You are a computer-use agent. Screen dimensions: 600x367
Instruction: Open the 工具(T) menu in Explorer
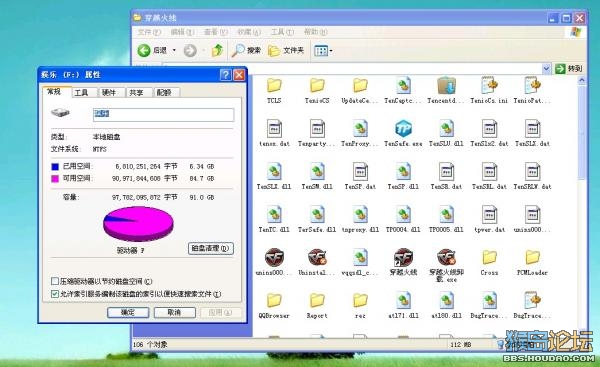(282, 32)
